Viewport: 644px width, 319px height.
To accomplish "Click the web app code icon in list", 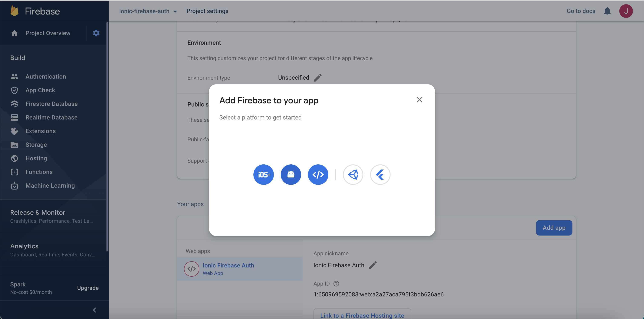I will tap(191, 269).
